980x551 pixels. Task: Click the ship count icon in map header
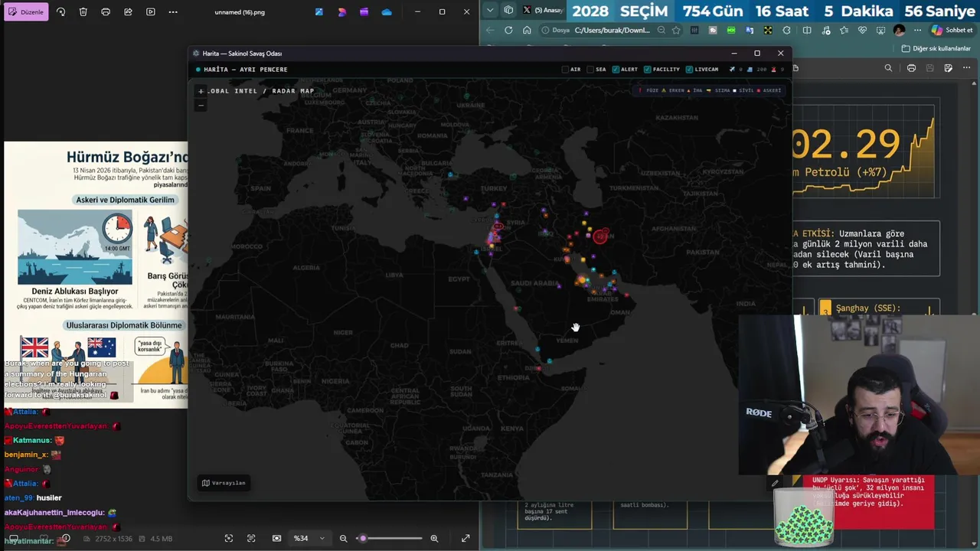click(x=750, y=70)
